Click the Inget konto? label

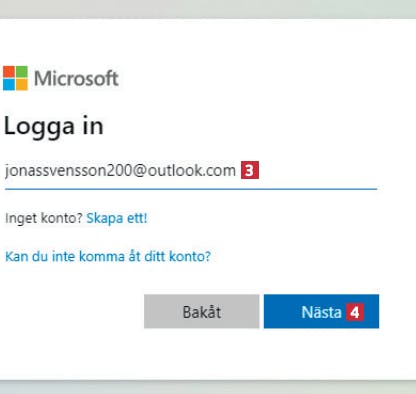44,218
